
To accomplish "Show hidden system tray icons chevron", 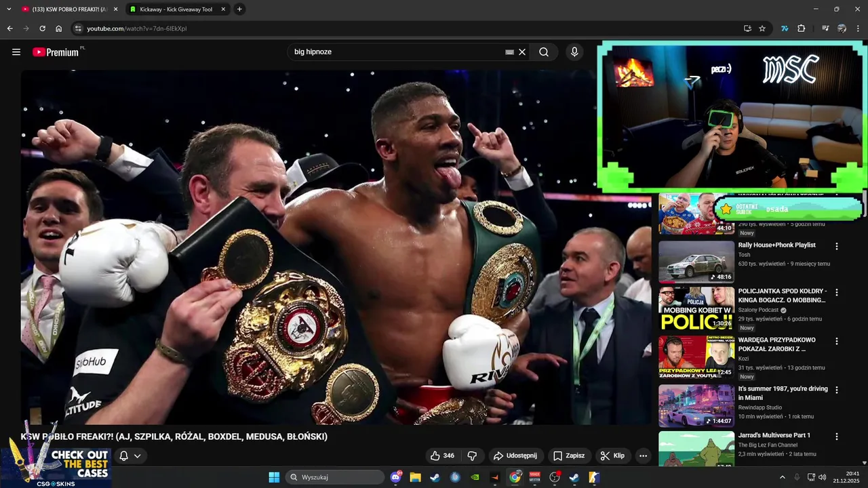I will (782, 477).
